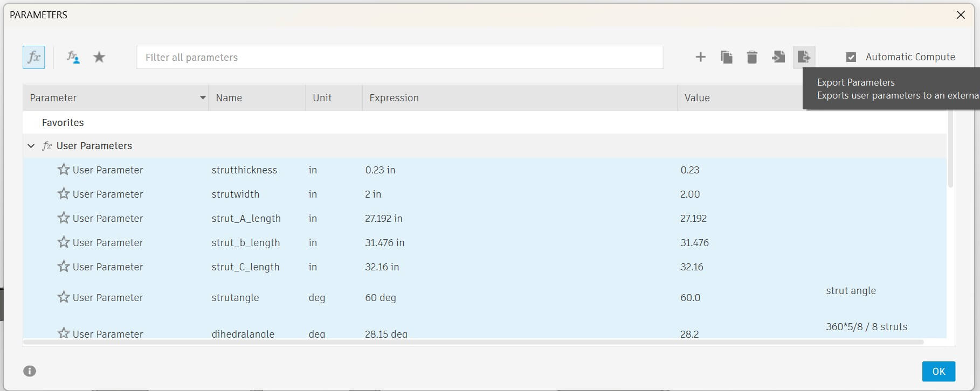Show only user parameters filter icon
The image size is (980, 391).
tap(73, 57)
